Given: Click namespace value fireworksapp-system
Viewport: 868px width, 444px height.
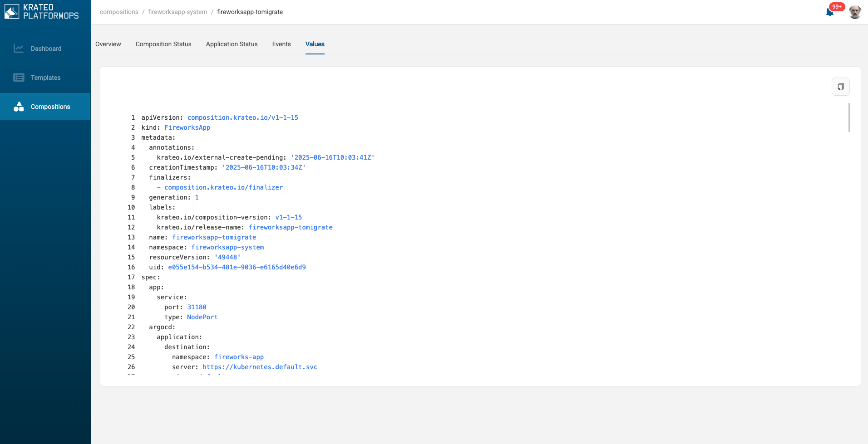Looking at the screenshot, I should [227, 247].
